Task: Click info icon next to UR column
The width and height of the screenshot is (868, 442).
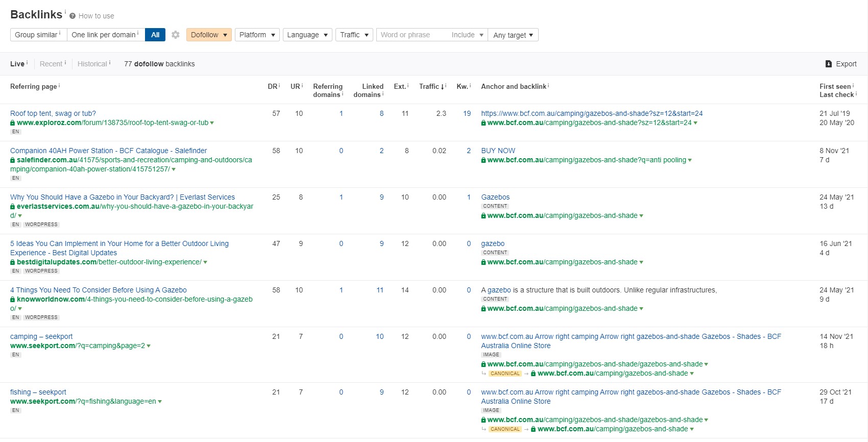Action: point(302,85)
